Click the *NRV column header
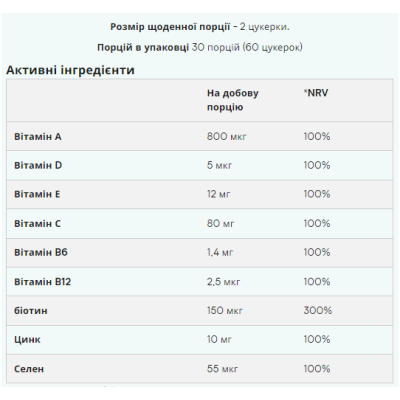This screenshot has height=400, width=400. coord(316,93)
